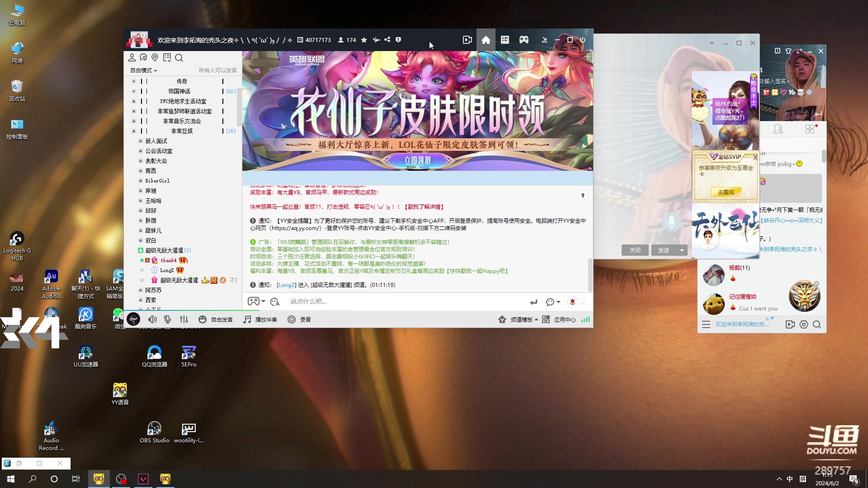Screen dimensions: 868x488
Task: Close the 金钻SVIP popup
Action: 755,157
